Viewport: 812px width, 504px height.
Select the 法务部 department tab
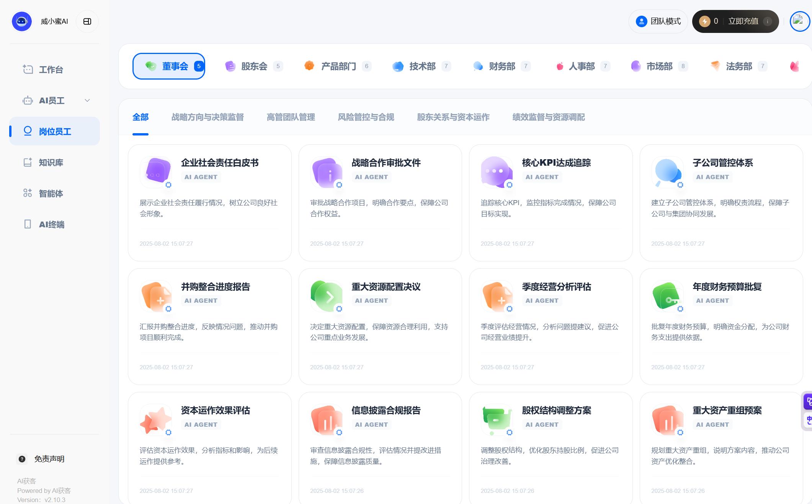coord(738,66)
